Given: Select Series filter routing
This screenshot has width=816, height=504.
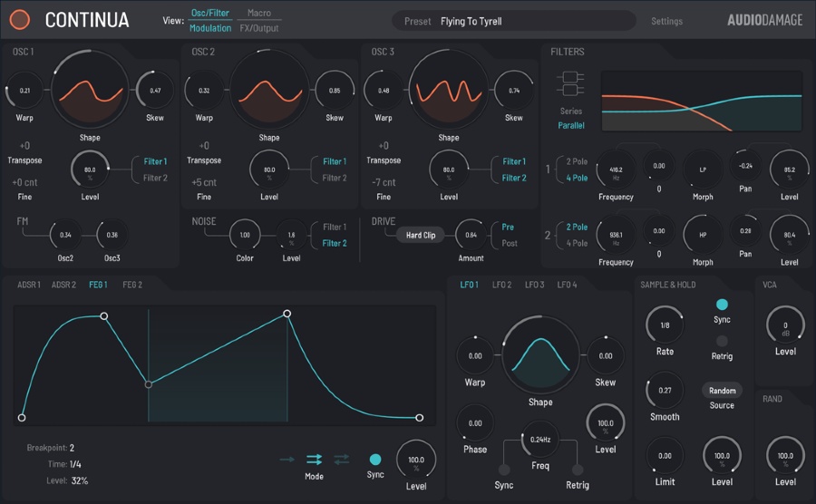Looking at the screenshot, I should [571, 111].
